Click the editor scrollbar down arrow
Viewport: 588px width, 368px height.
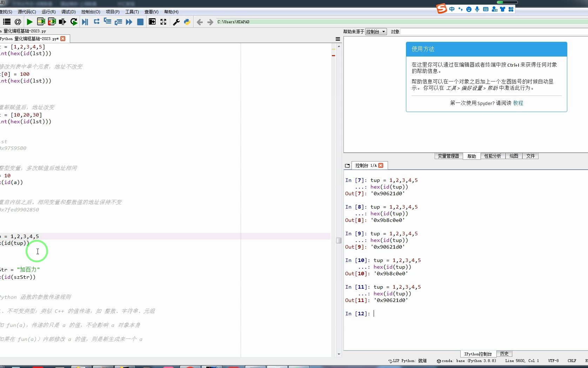[x=339, y=354]
